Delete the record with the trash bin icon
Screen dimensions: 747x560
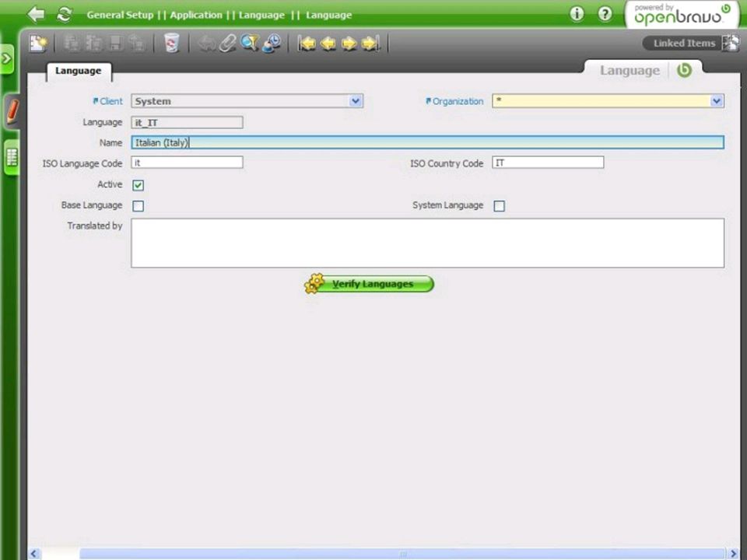point(171,44)
